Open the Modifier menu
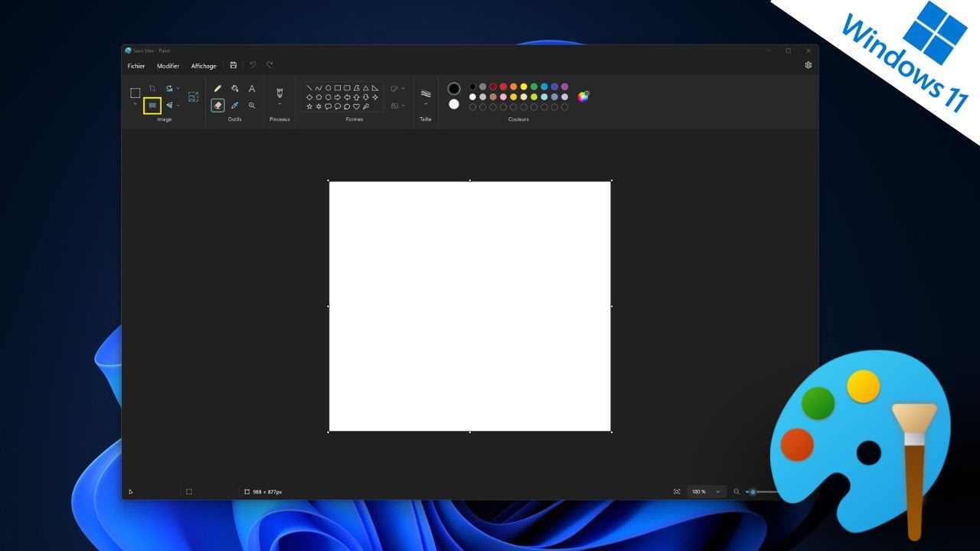This screenshot has height=551, width=980. click(168, 66)
